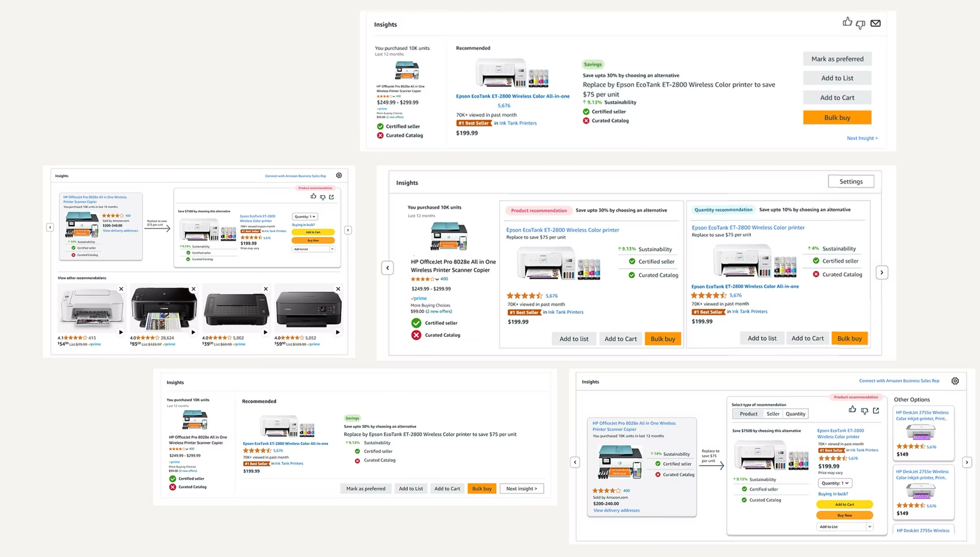Screen dimensions: 980x557
Task: Click Buying in bulk? link in Other Options panel
Action: [833, 494]
